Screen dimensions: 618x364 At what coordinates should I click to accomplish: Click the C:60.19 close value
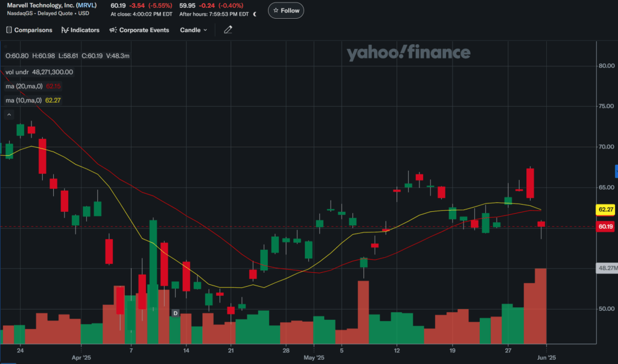pos(92,56)
